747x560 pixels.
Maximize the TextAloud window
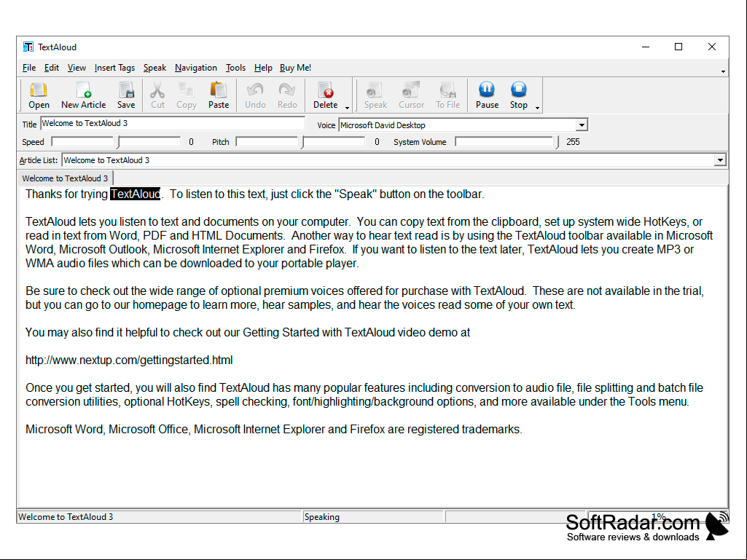[x=678, y=47]
